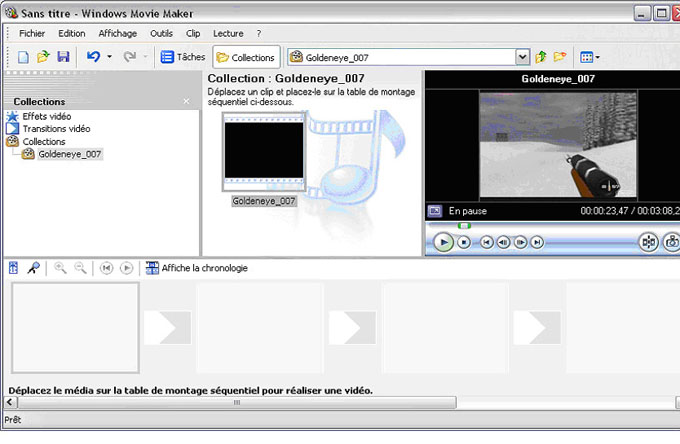Zoom out of the timeline
Screen dimensions: 680x444
point(80,268)
